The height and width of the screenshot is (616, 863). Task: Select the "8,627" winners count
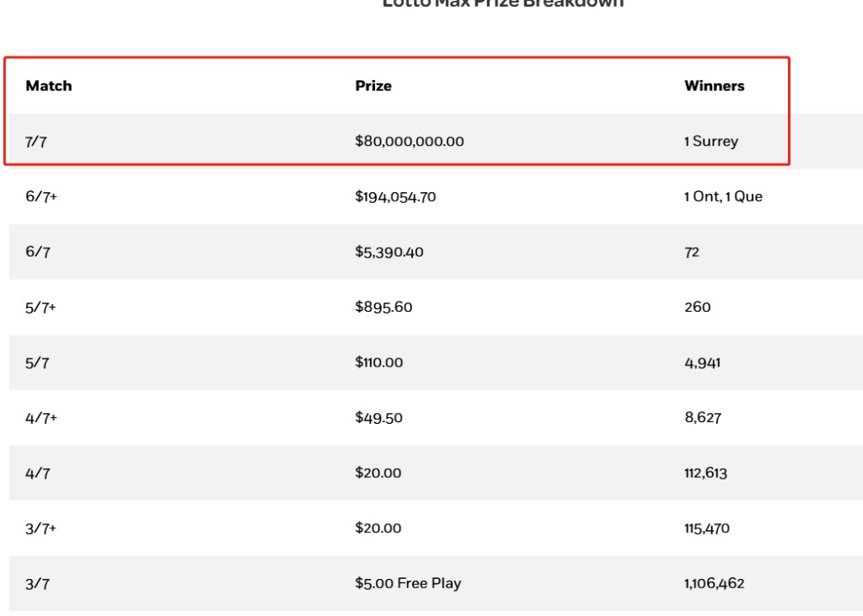(703, 418)
